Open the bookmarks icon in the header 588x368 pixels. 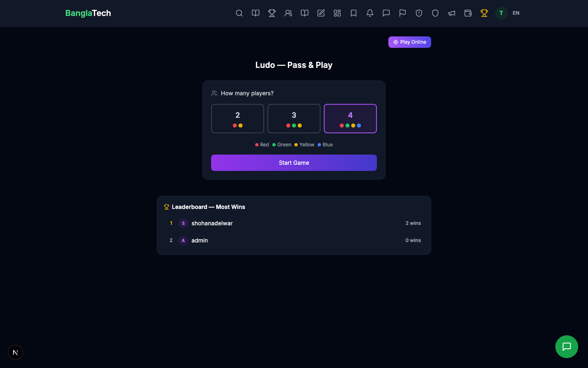(x=354, y=13)
